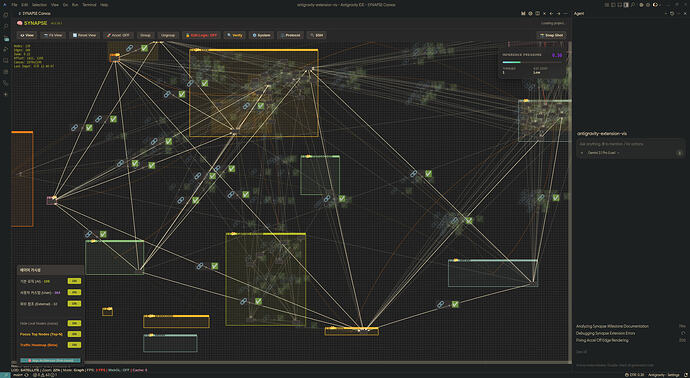Viewport: 690px width, 378px height.
Task: Toggle ON switch for the (AI) layer row
Action: coord(74,281)
